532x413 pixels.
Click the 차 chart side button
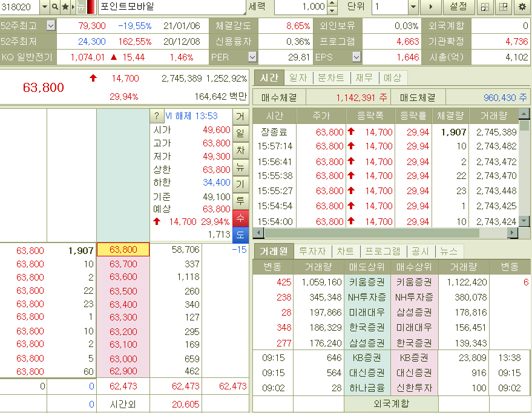(x=240, y=150)
